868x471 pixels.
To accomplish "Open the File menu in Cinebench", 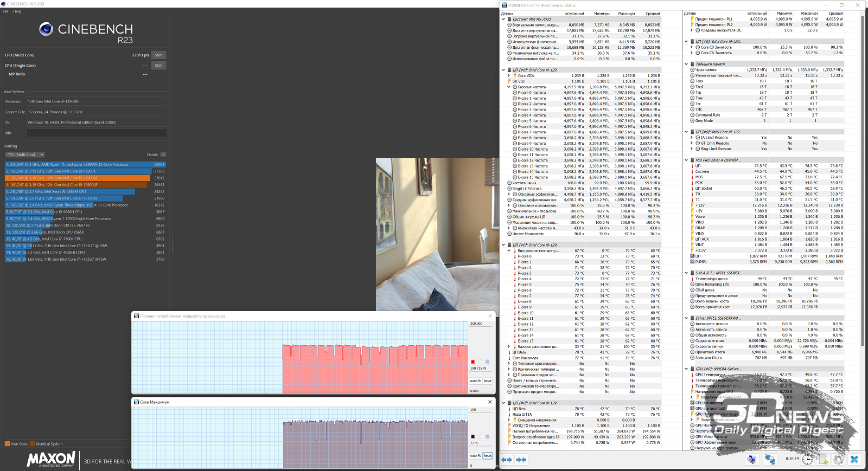I will 5,11.
